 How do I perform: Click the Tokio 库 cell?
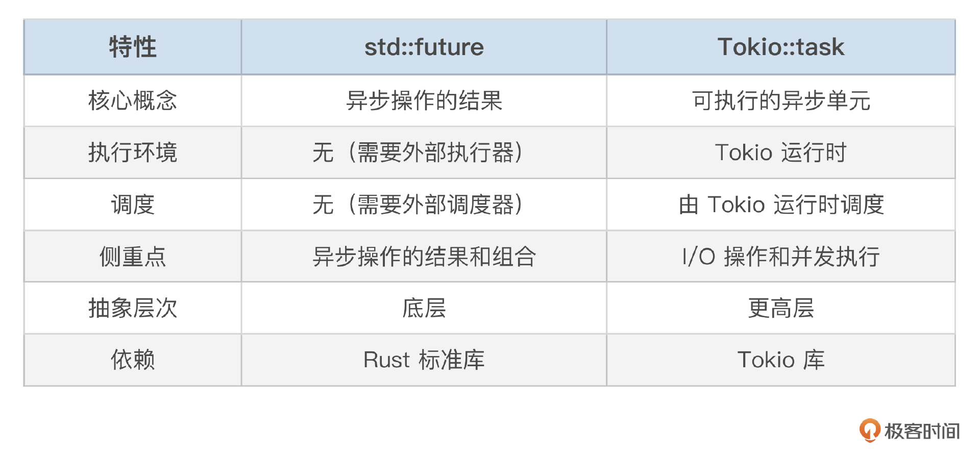[x=781, y=360]
